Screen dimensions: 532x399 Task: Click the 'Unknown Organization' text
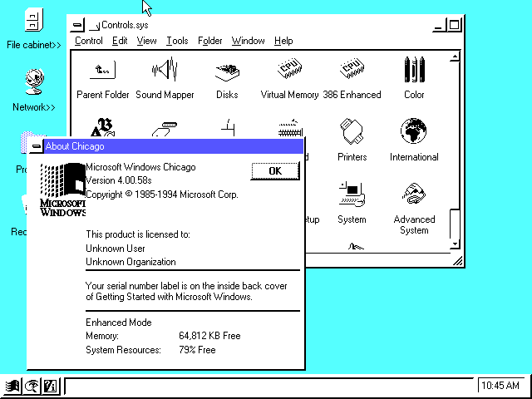[x=131, y=262]
